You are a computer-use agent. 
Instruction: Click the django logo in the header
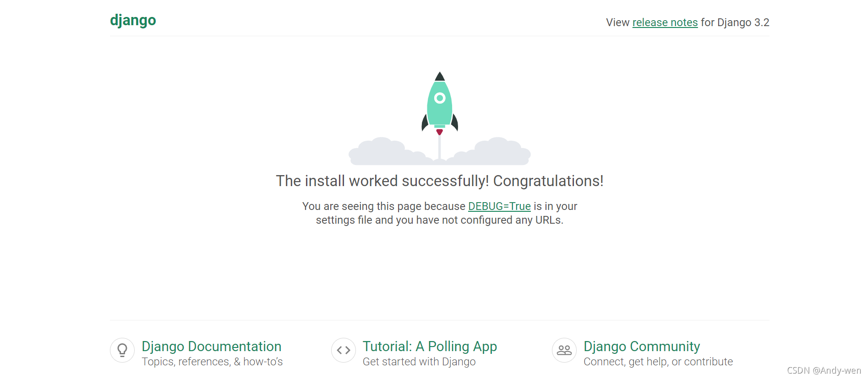[133, 21]
